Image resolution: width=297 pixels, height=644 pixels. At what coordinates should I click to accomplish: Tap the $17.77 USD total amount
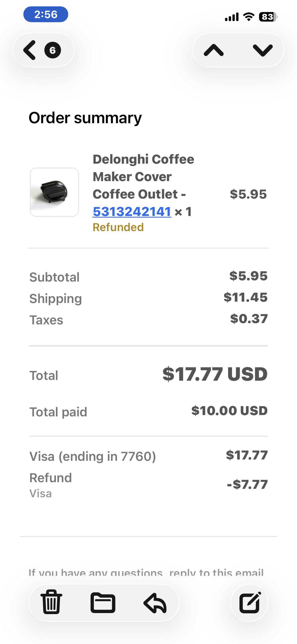click(x=215, y=374)
